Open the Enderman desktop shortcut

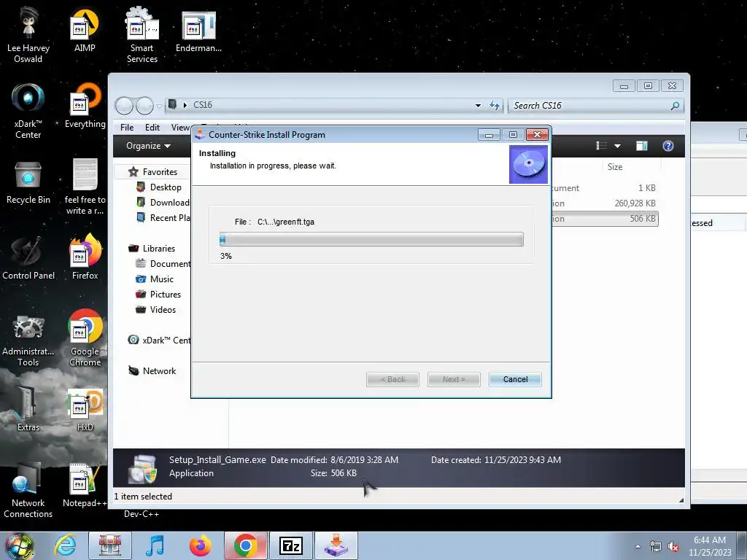[198, 31]
